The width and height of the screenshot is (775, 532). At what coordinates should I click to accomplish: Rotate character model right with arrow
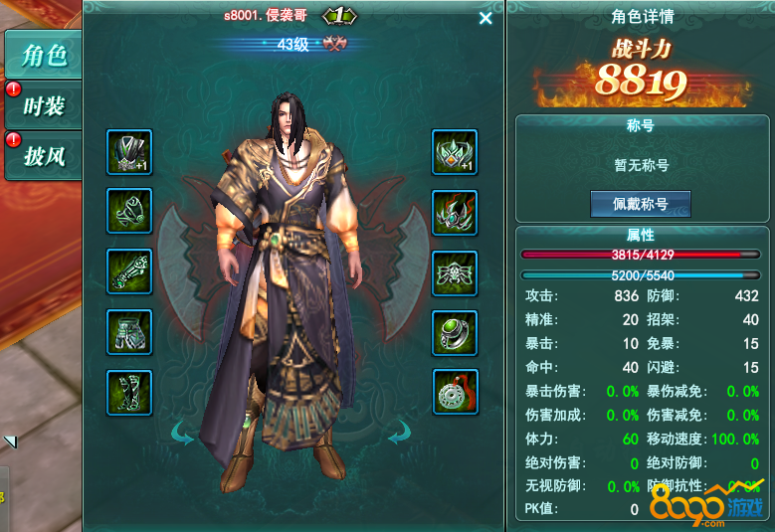click(x=399, y=433)
